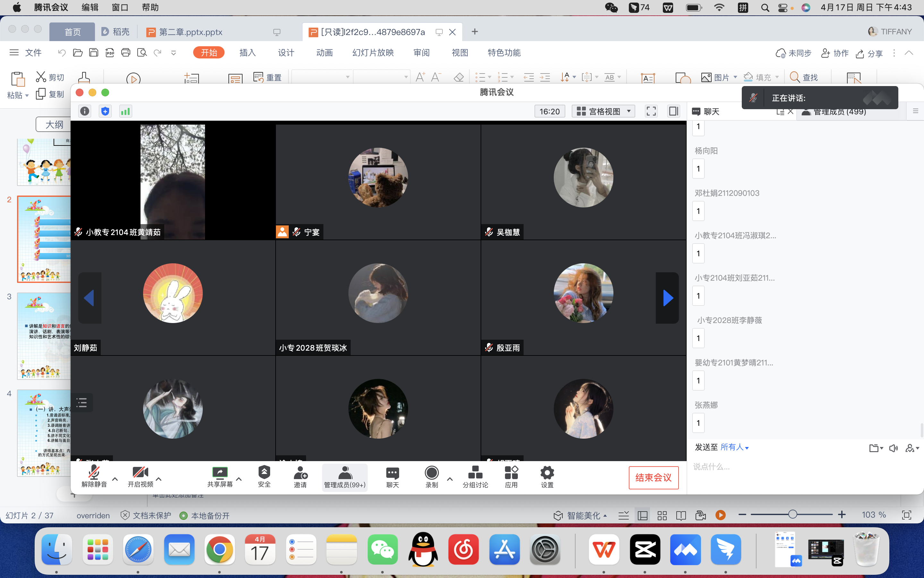
Task: Pop out the chat panel
Action: coord(780,112)
